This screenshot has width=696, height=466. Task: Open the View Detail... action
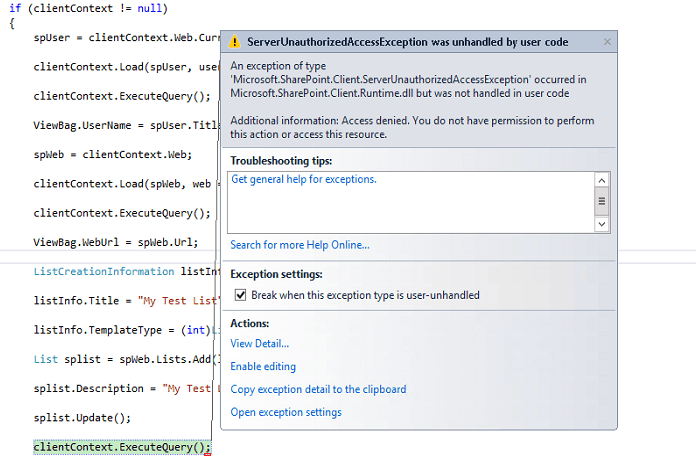tap(260, 344)
